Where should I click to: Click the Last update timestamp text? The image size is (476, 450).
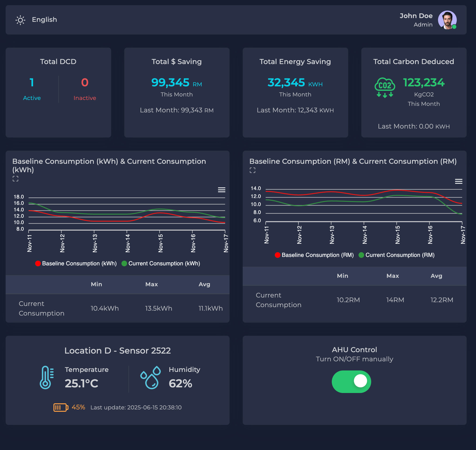[136, 407]
